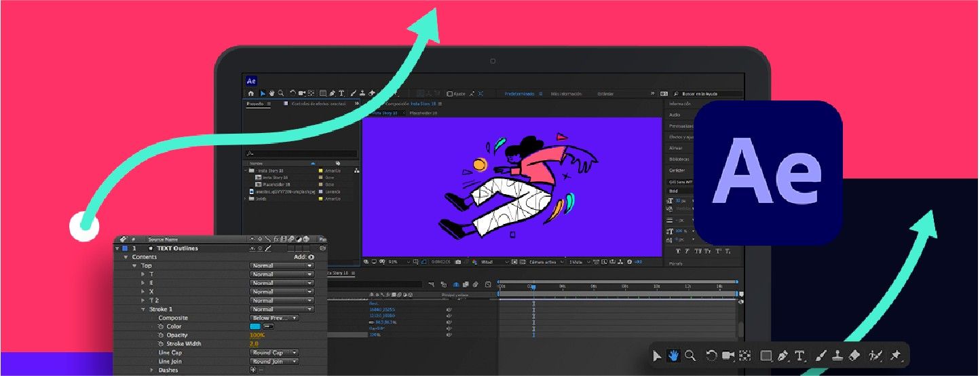Image resolution: width=980 pixels, height=376 pixels.
Task: Select the Rectangle tool in the laptop's top toolbar
Action: [323, 93]
